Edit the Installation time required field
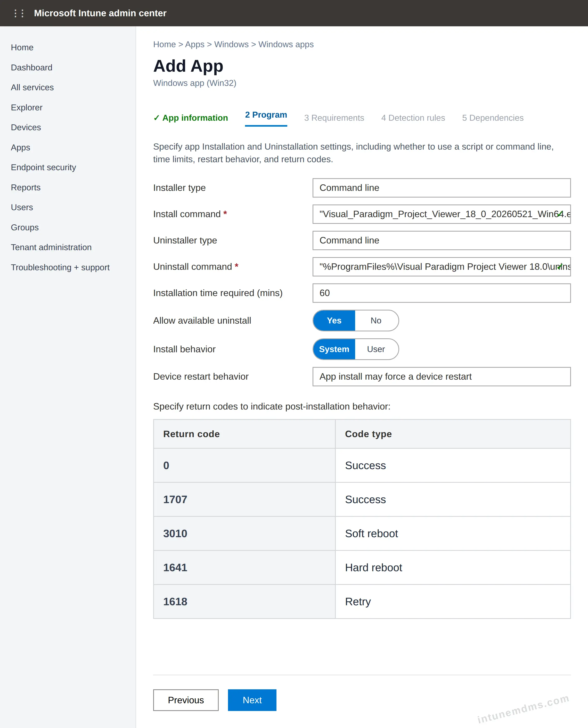 [x=441, y=293]
